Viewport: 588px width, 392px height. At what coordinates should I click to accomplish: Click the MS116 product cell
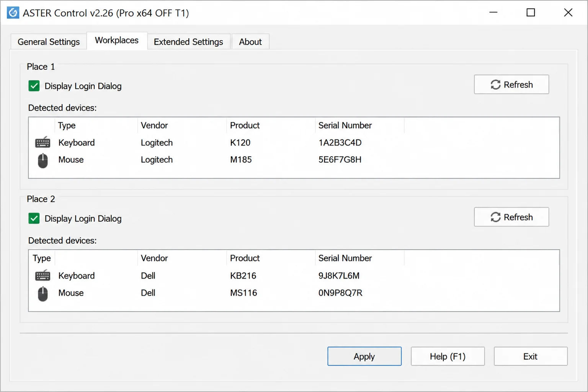(x=243, y=293)
